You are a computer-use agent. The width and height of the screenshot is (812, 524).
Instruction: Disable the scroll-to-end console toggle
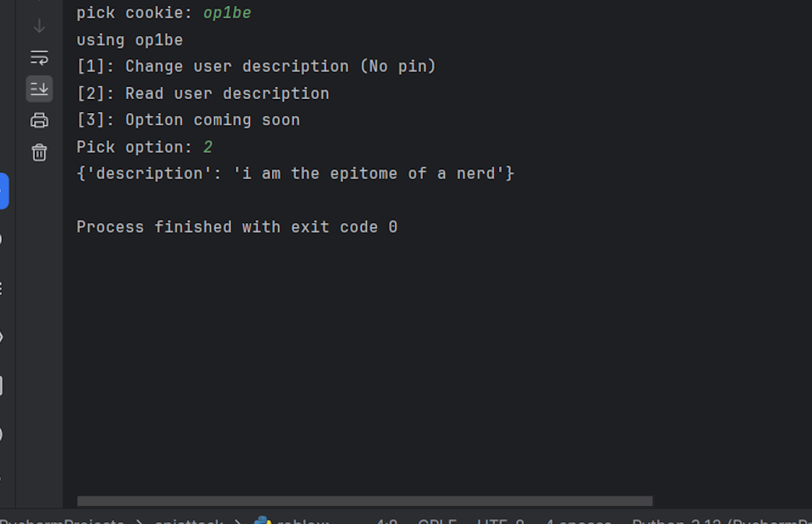(39, 89)
